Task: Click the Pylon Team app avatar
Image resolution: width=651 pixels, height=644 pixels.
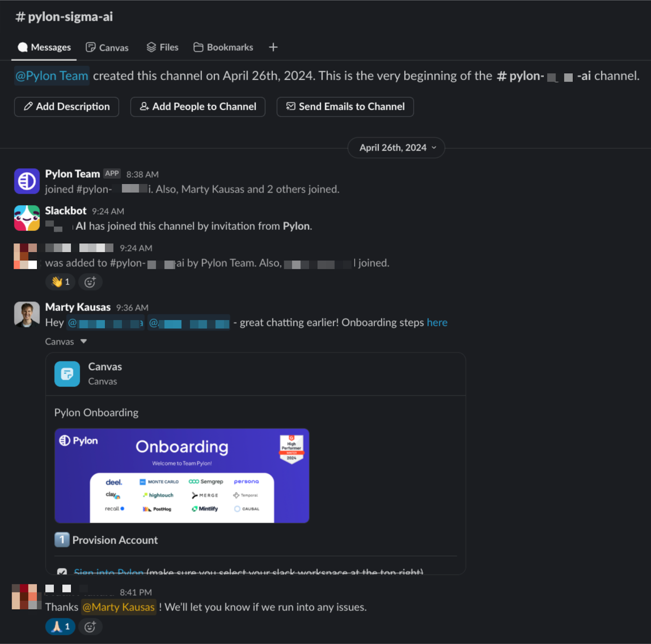Action: 27,181
